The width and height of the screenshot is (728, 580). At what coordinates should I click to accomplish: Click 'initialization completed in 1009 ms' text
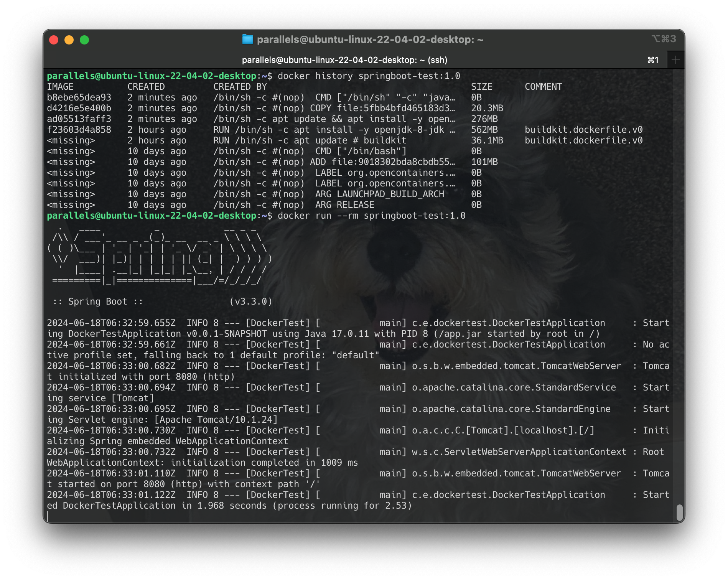point(264,463)
